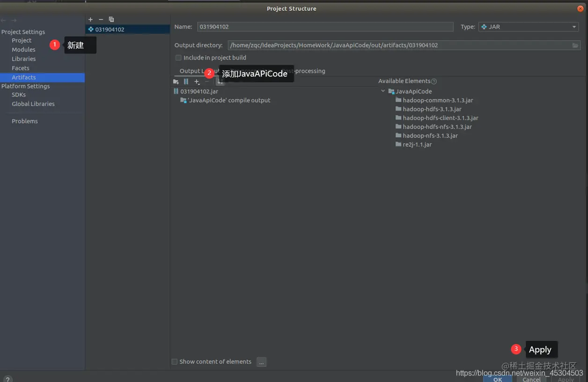Image resolution: width=588 pixels, height=382 pixels.
Task: Select the JavaApiCode module node
Action: (414, 91)
